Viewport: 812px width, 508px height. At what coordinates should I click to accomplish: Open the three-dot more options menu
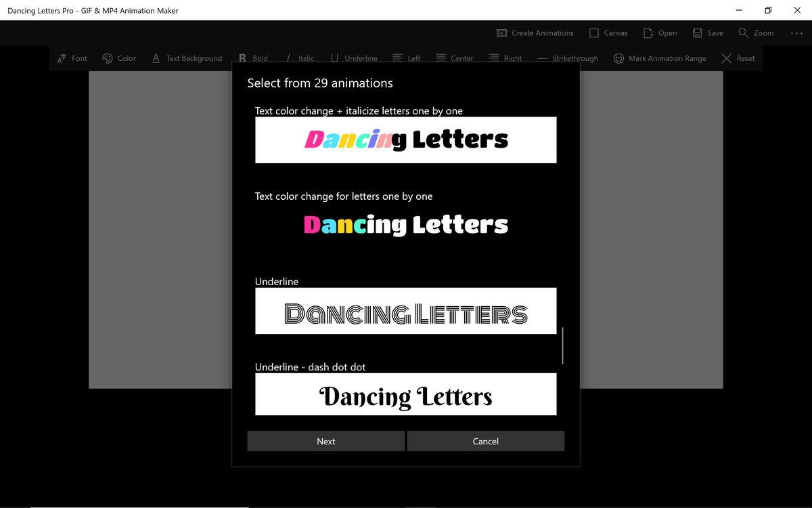(x=796, y=33)
